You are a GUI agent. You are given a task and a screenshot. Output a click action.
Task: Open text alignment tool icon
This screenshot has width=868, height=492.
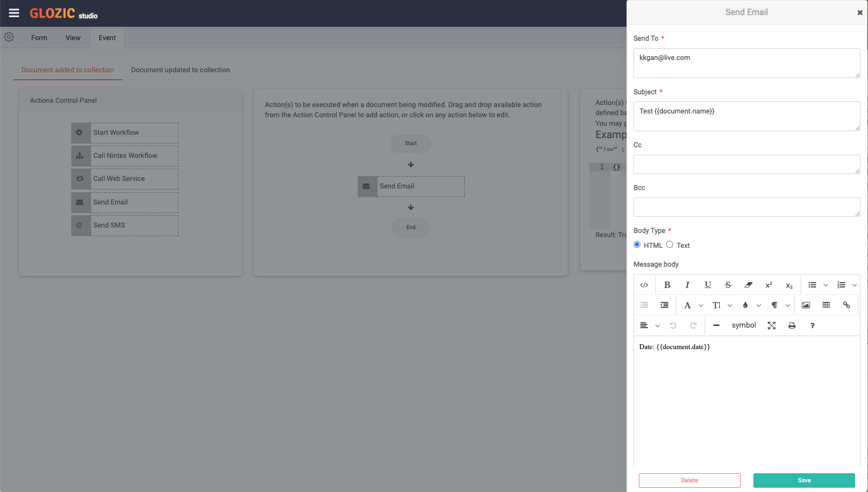[x=644, y=326]
